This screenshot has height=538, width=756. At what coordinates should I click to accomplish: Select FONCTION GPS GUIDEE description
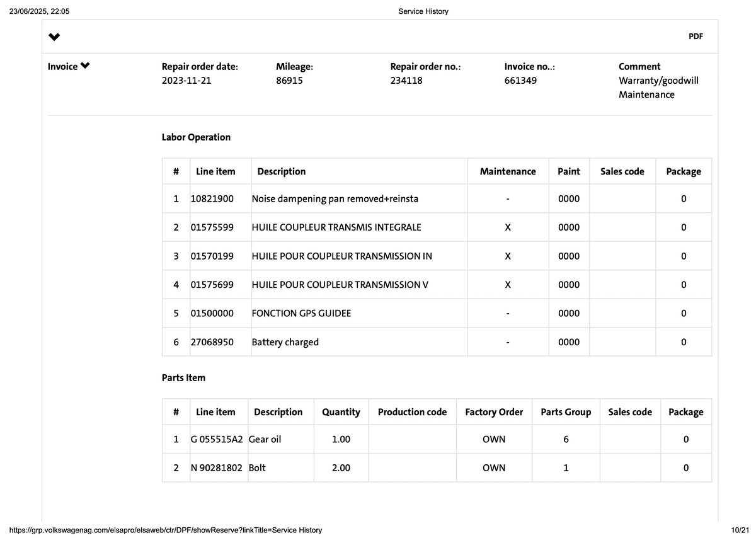(x=301, y=313)
